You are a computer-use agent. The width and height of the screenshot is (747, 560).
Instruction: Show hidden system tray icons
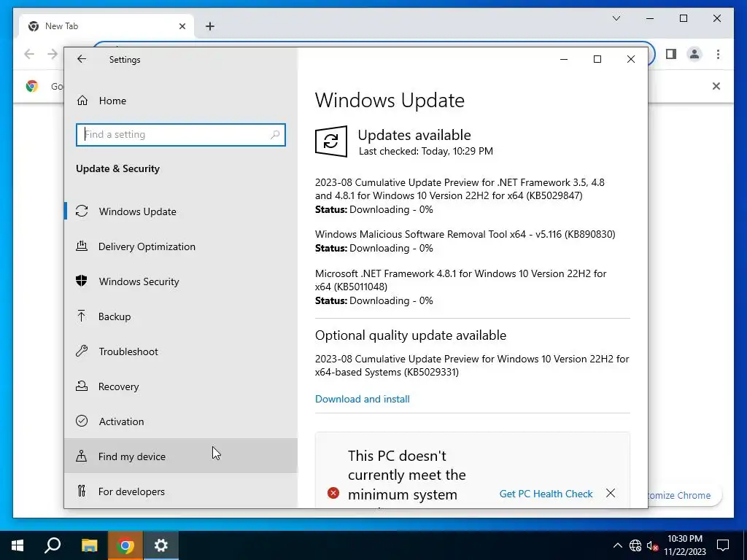(617, 545)
